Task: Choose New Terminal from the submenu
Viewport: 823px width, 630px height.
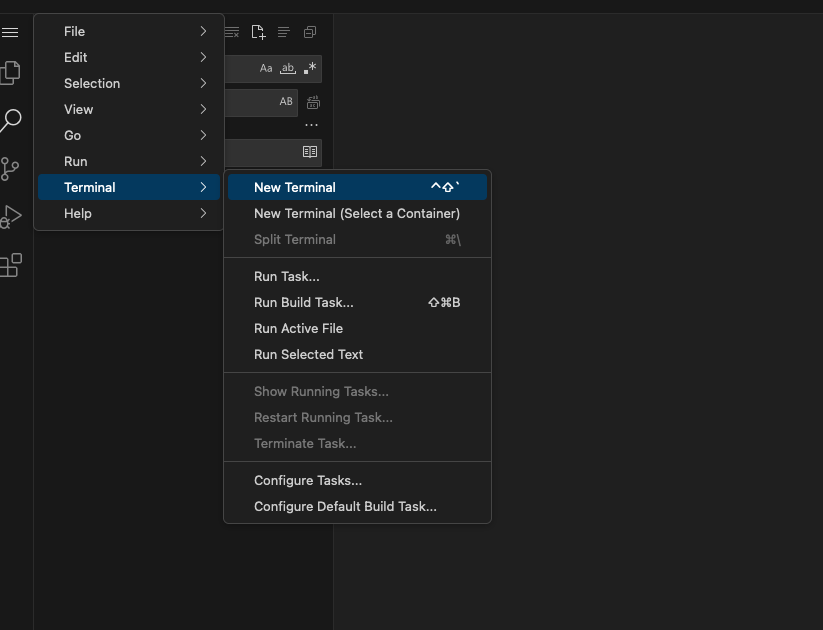Action: (x=357, y=187)
